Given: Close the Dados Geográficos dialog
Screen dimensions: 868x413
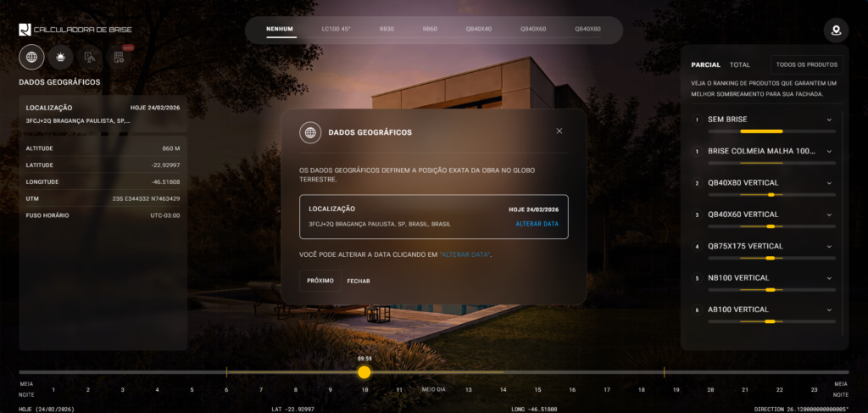Looking at the screenshot, I should click(x=559, y=131).
